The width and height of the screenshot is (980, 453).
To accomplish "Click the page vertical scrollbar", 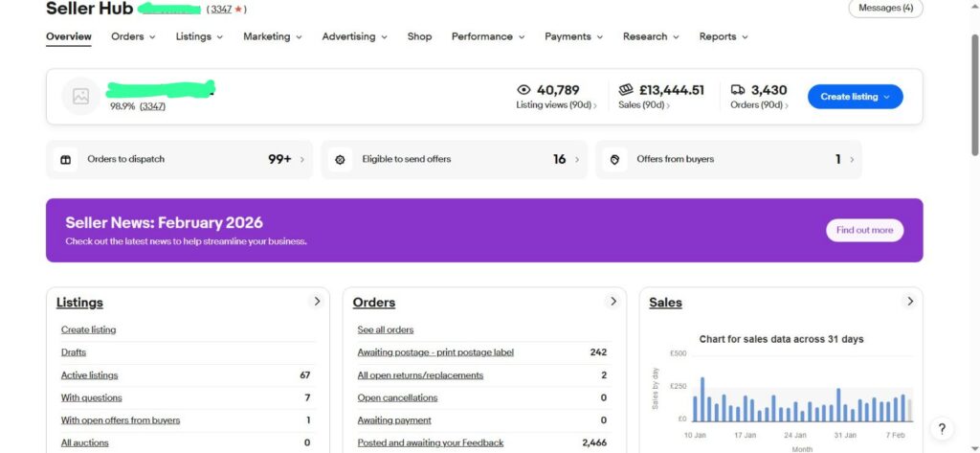I will coord(974,96).
